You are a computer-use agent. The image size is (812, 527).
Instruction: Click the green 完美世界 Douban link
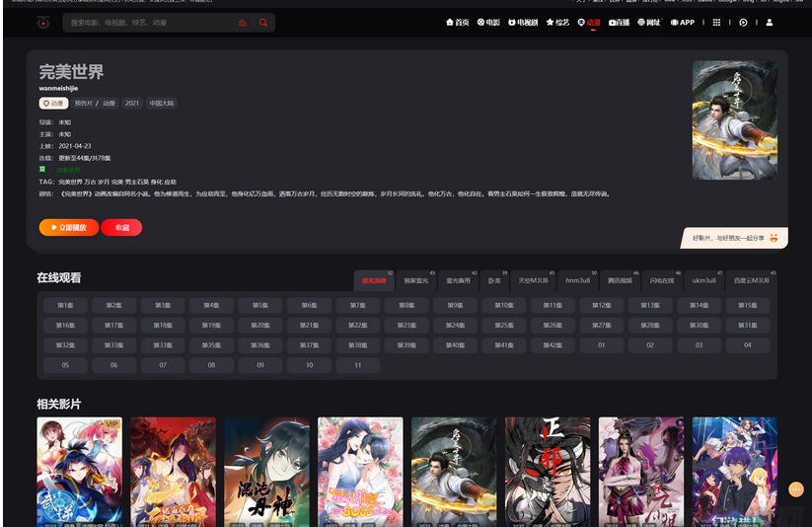pos(68,170)
